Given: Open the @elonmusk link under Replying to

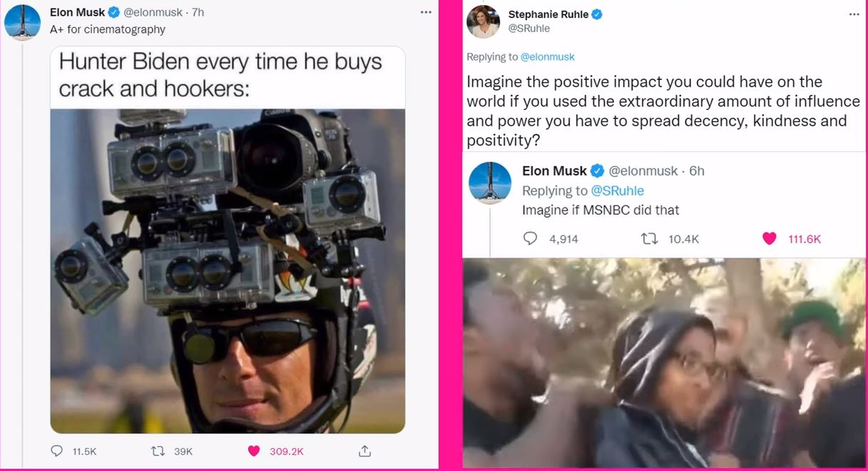Looking at the screenshot, I should 547,57.
